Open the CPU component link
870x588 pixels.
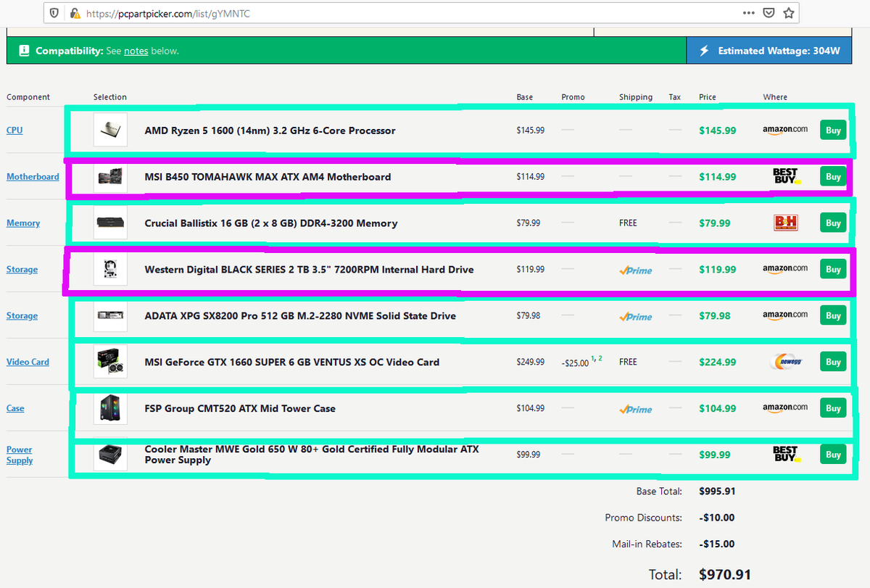pos(14,131)
